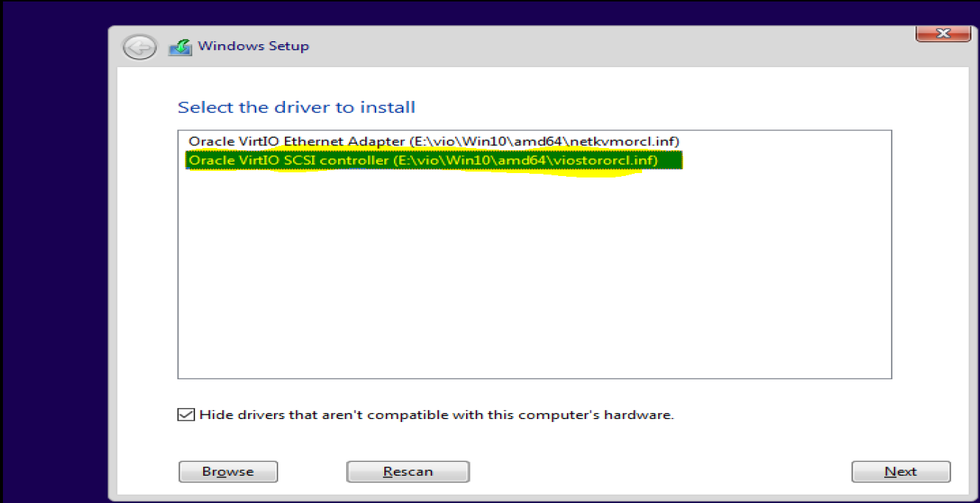The height and width of the screenshot is (503, 980).
Task: Untick the Hide incompatible drivers checkbox
Action: click(186, 415)
